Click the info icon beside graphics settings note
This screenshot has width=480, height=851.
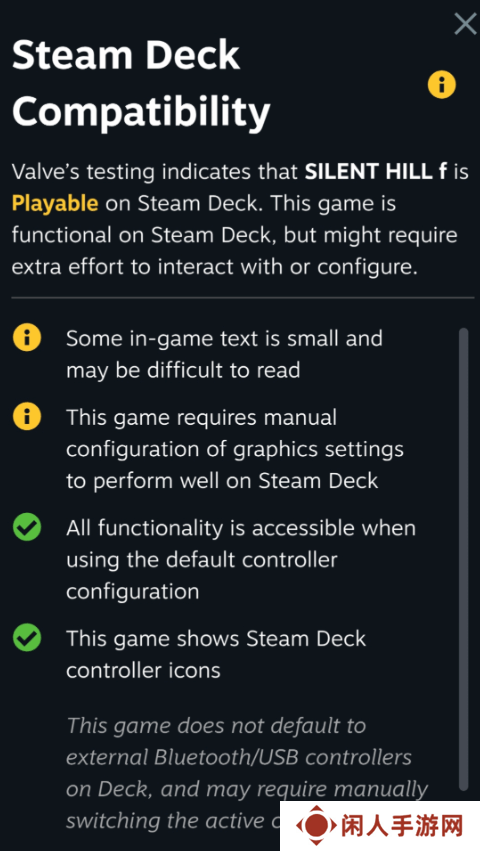[27, 418]
